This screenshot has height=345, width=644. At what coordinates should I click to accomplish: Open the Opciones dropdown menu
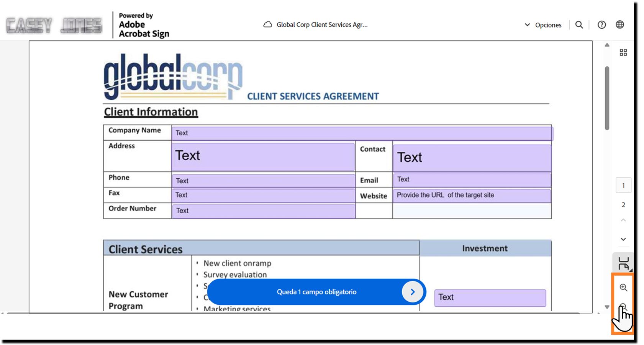(x=543, y=25)
